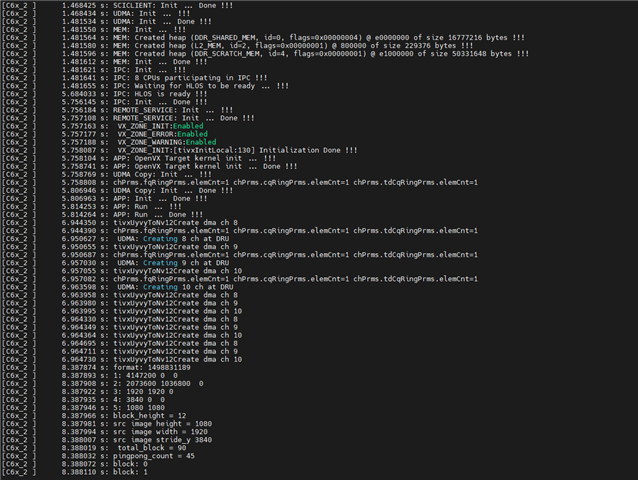
Task: Click green Enabled text after VX_ZONE_ERROR
Action: click(x=192, y=134)
